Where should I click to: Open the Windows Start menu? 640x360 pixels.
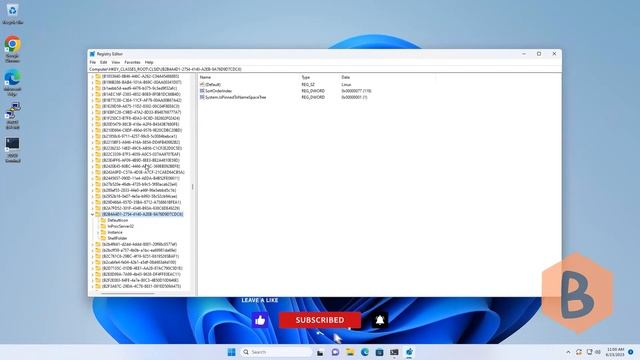pyautogui.click(x=231, y=352)
